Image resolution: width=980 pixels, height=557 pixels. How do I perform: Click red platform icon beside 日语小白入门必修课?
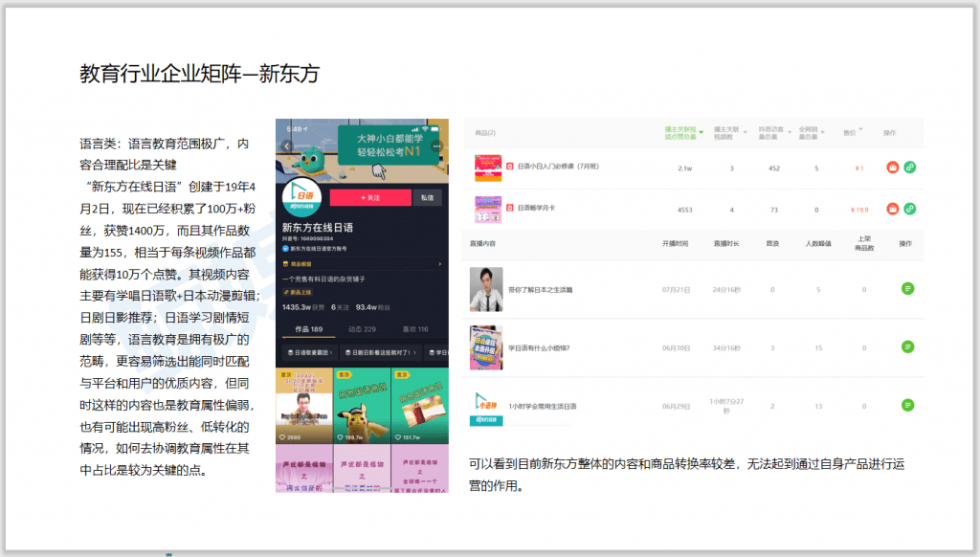pos(510,167)
